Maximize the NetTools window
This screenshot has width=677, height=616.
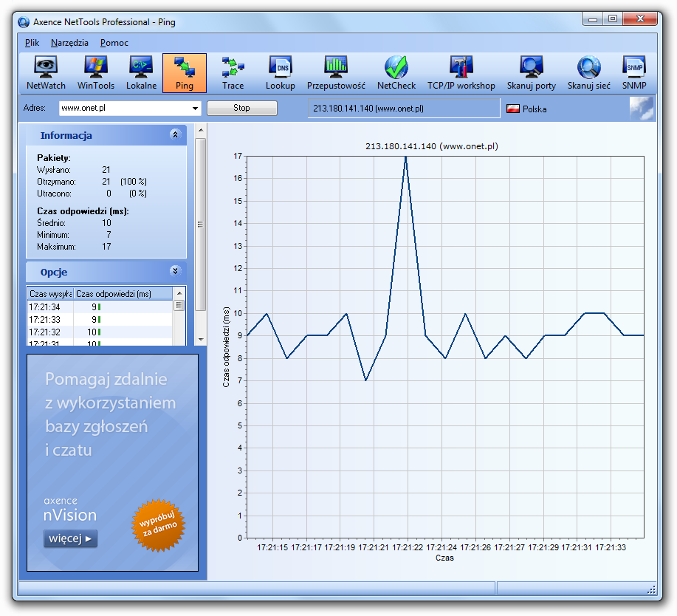click(612, 19)
